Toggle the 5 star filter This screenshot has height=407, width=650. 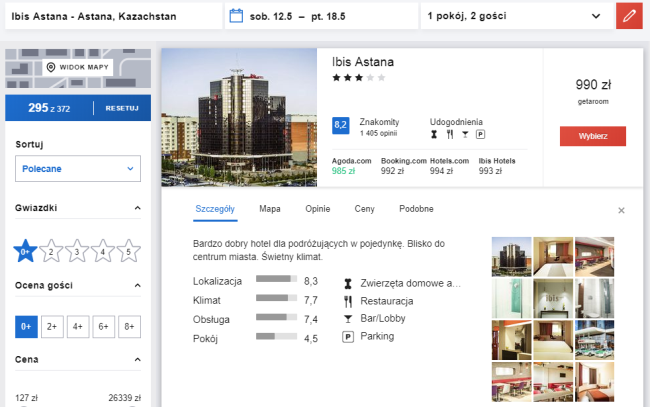tap(127, 252)
